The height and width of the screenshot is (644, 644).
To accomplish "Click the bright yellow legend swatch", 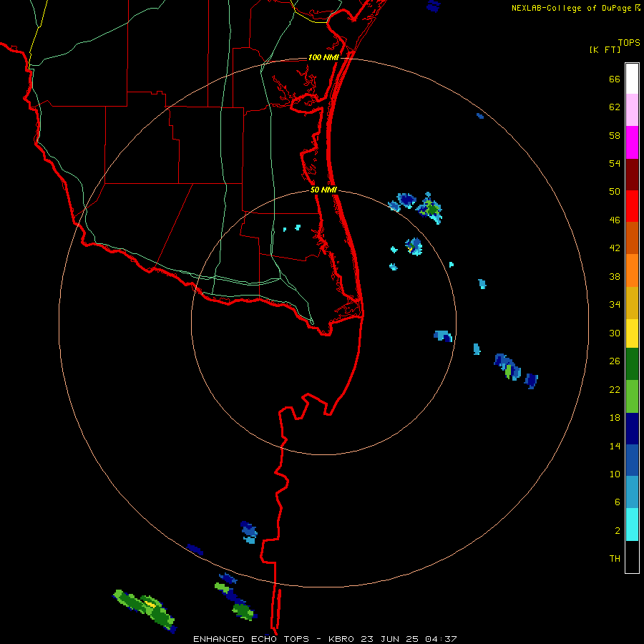I will click(632, 333).
